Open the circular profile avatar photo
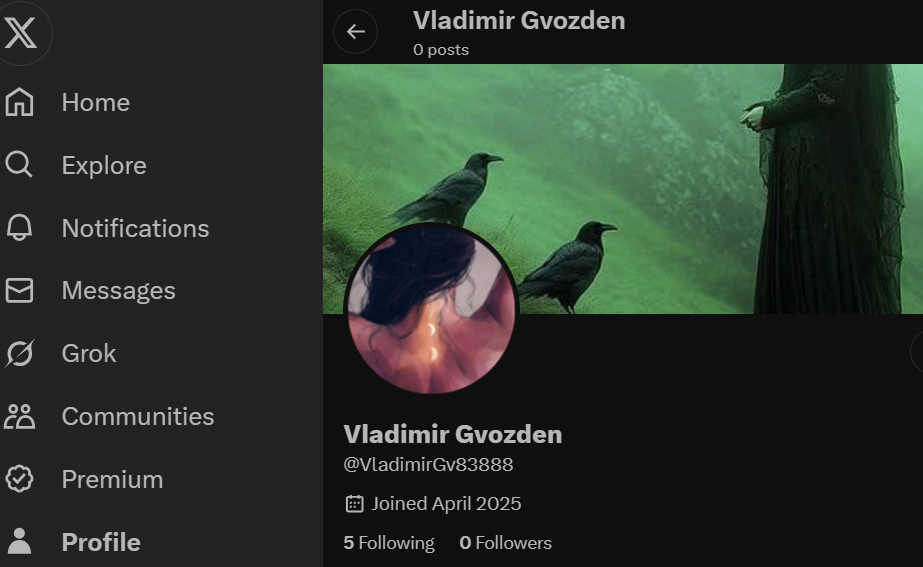This screenshot has width=923, height=567. coord(431,309)
